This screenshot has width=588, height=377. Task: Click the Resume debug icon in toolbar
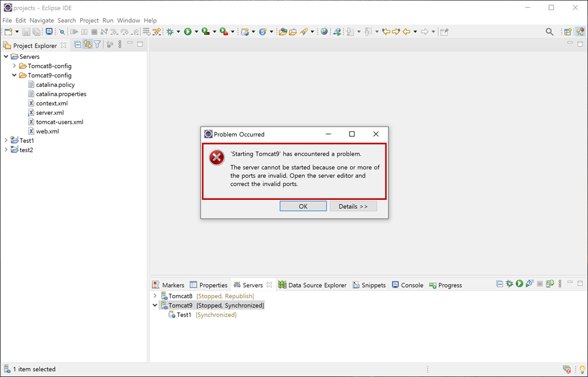click(x=74, y=32)
